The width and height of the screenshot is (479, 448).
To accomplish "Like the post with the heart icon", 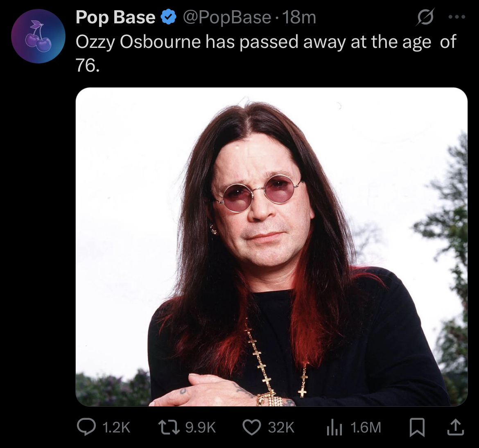I will tap(252, 427).
